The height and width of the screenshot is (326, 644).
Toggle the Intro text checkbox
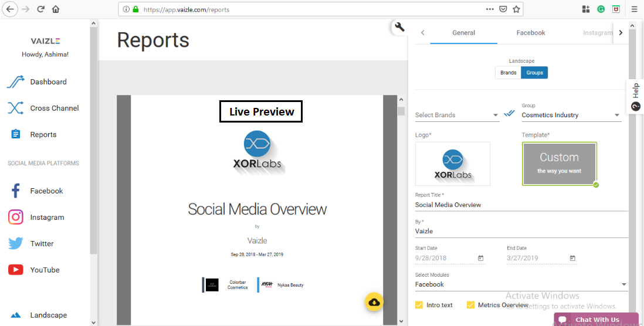click(x=419, y=305)
